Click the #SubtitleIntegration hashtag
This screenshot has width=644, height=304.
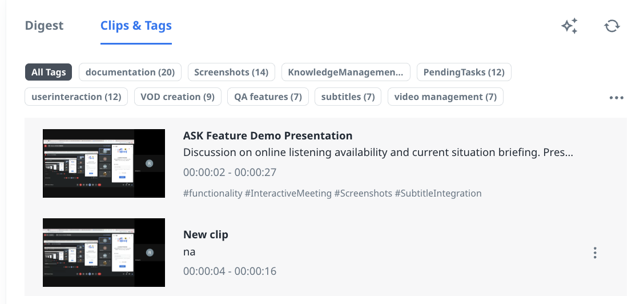[x=438, y=193]
